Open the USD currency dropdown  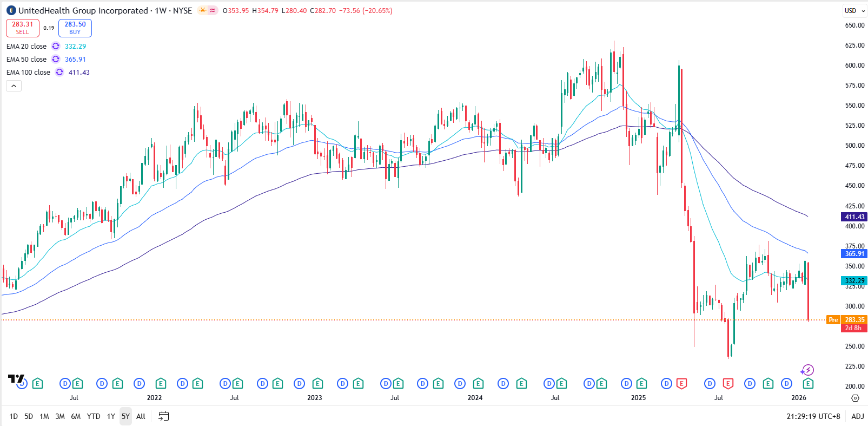854,10
